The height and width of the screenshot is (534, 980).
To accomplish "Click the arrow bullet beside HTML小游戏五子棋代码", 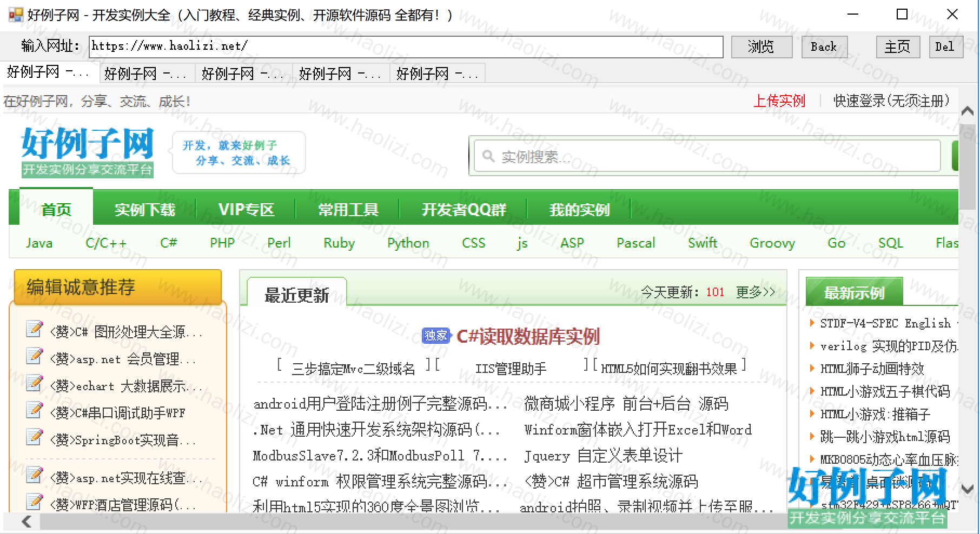I will click(812, 391).
